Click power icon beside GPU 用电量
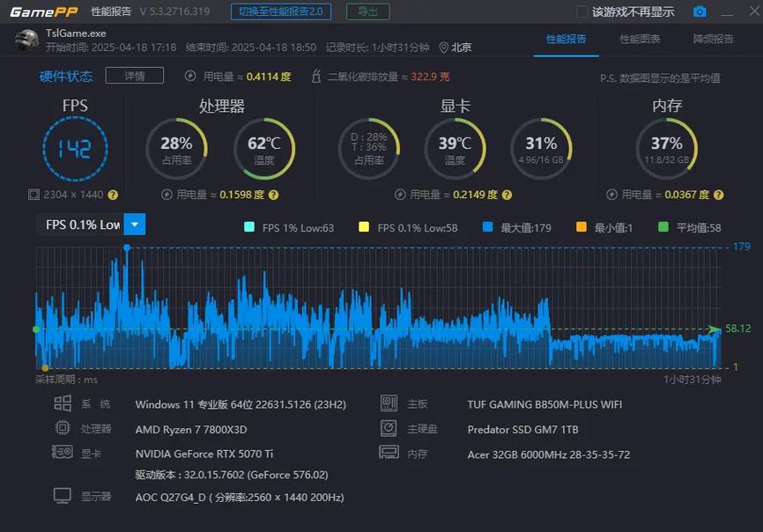Viewport: 763px width, 532px height. pos(400,195)
